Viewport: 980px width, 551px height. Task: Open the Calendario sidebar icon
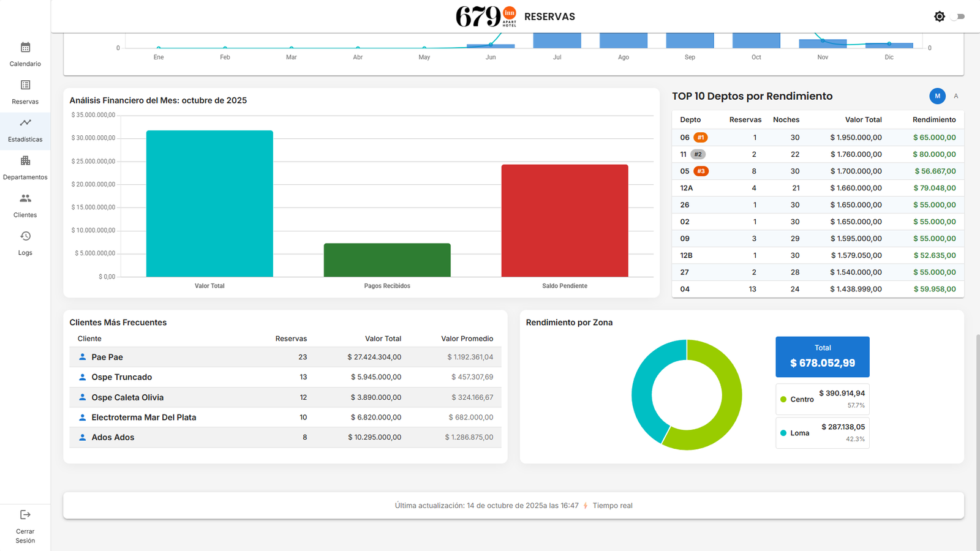tap(25, 48)
